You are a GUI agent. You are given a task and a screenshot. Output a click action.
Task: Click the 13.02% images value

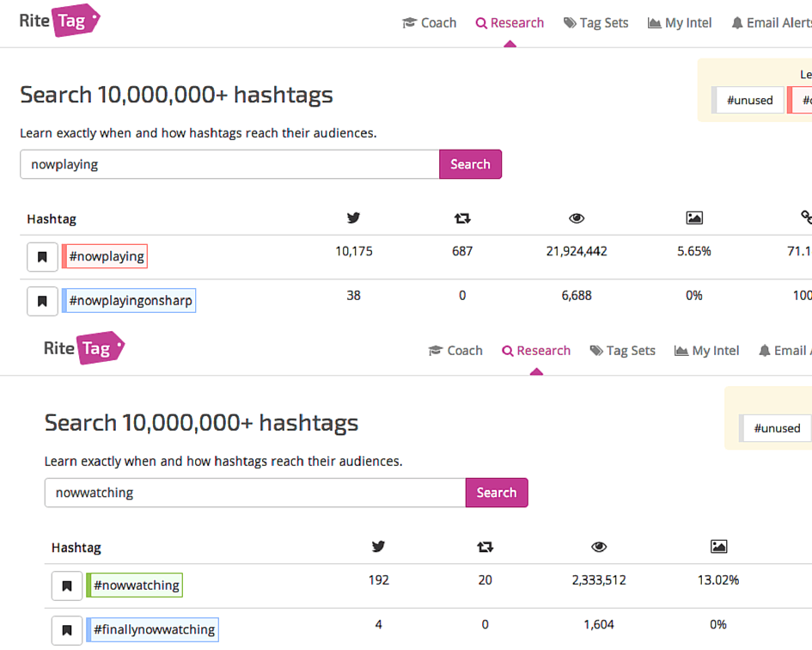718,580
